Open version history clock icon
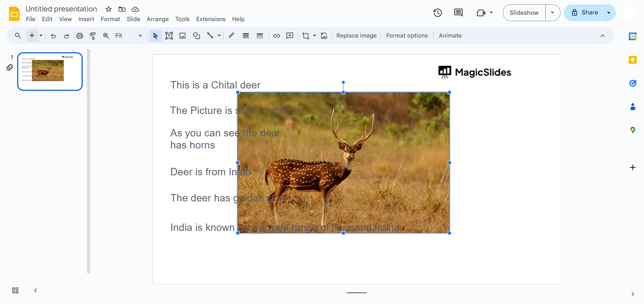Screen dimensions: 644x304 (x=438, y=13)
